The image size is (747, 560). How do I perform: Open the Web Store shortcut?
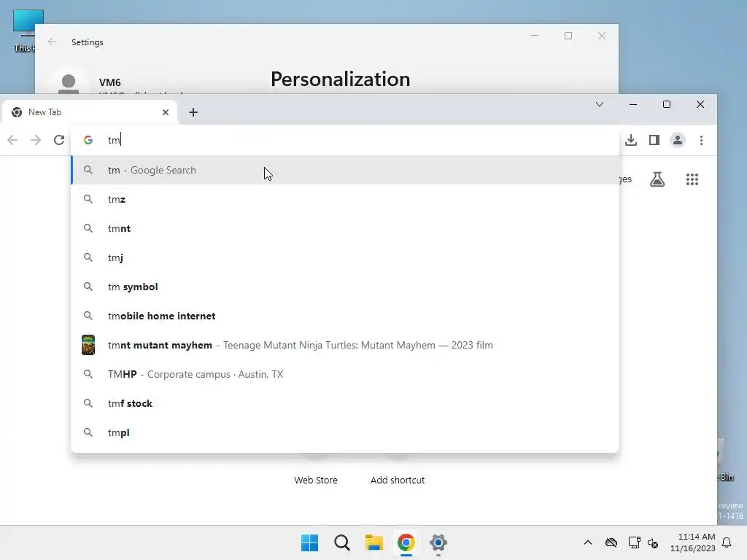(316, 480)
